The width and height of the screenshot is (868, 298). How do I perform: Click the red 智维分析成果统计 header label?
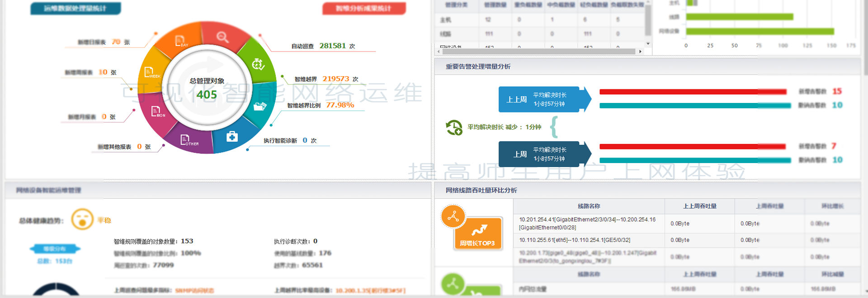[x=364, y=8]
